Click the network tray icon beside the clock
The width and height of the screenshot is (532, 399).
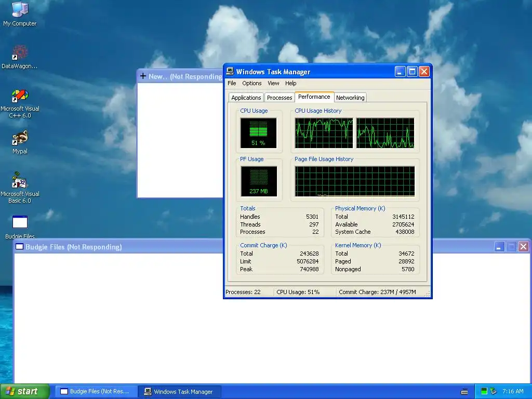click(x=494, y=391)
